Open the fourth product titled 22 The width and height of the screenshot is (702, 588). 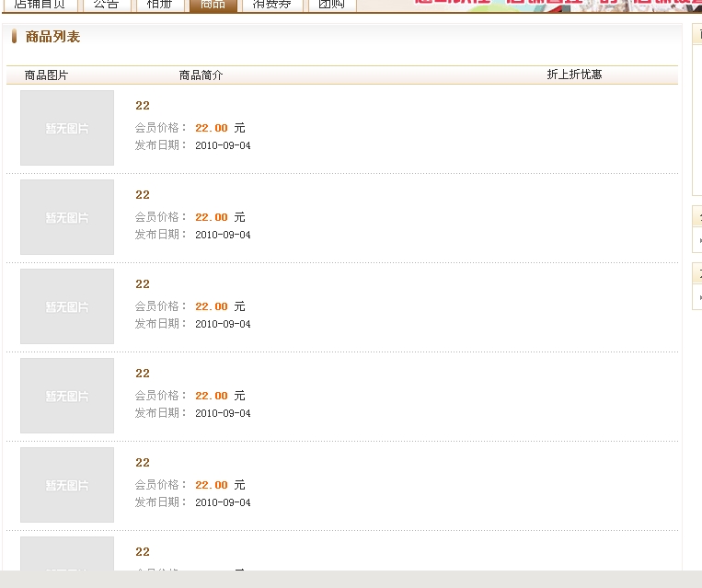click(143, 373)
